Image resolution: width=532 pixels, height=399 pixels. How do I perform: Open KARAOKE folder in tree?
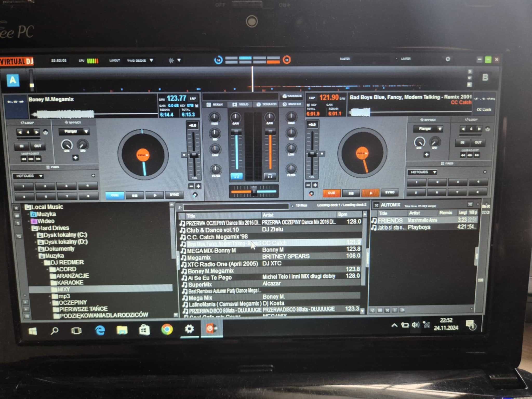(x=70, y=283)
